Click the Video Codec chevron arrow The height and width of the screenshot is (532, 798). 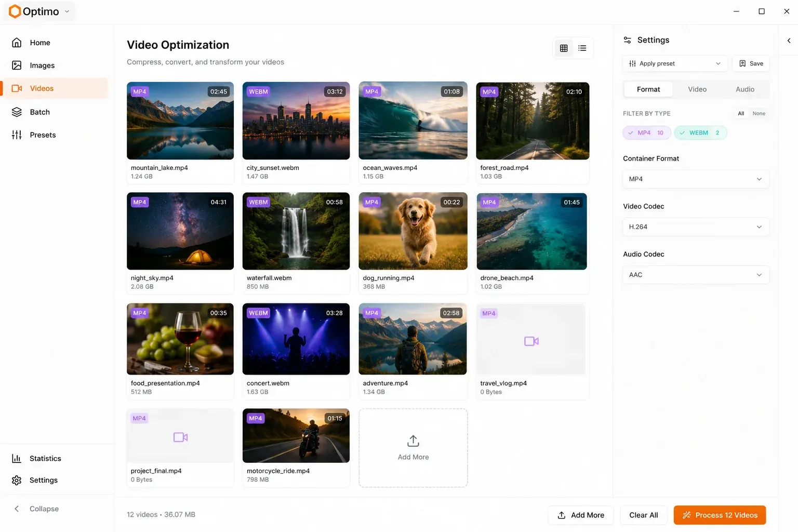[759, 227]
